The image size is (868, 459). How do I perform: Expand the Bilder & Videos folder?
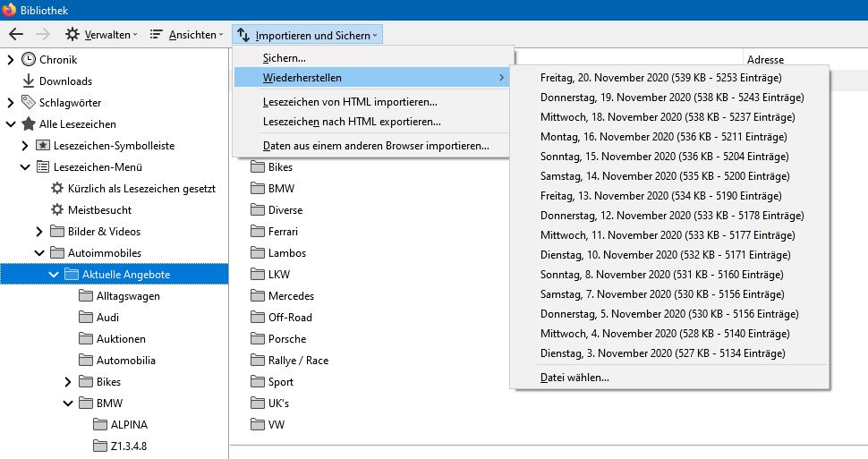39,232
